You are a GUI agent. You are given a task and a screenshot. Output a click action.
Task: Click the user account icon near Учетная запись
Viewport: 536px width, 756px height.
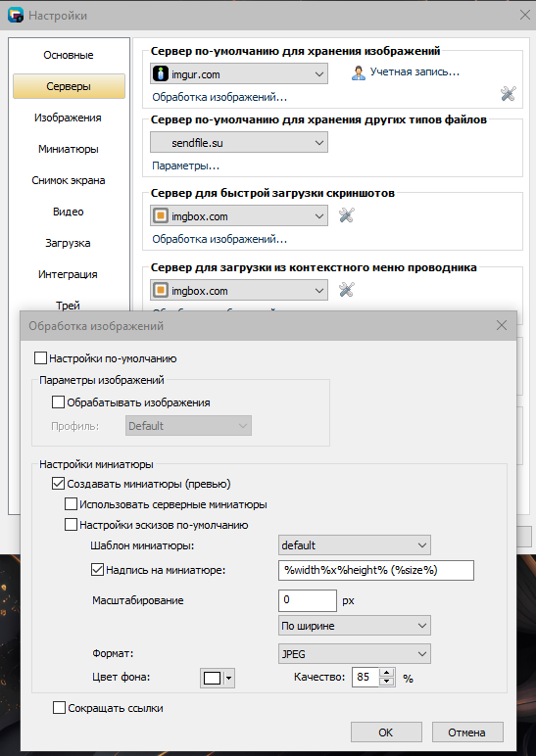click(x=358, y=72)
